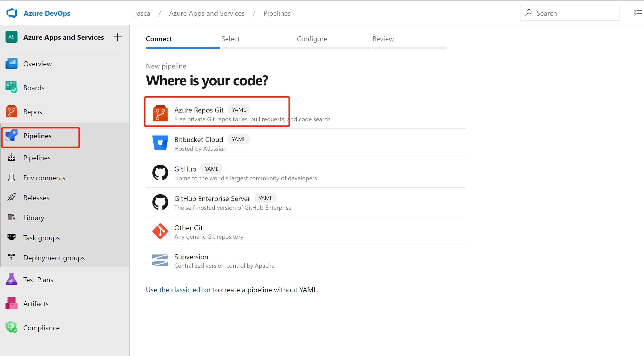Click the plus icon beside project name
The height and width of the screenshot is (356, 644).
[118, 37]
